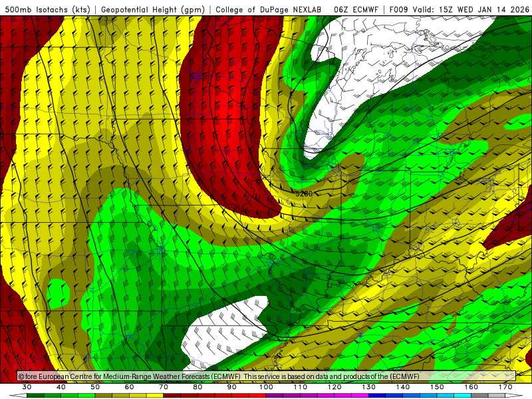Screen dimensions: 532x399
Task: Click the '50' value on color scale
Action: tap(95, 387)
